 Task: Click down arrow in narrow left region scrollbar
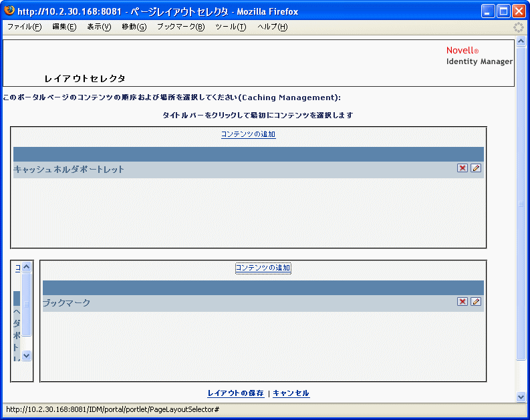coord(26,355)
